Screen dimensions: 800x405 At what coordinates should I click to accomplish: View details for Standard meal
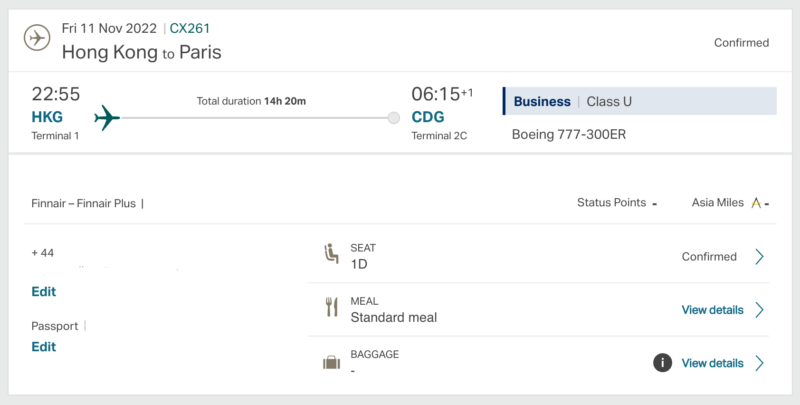(712, 310)
